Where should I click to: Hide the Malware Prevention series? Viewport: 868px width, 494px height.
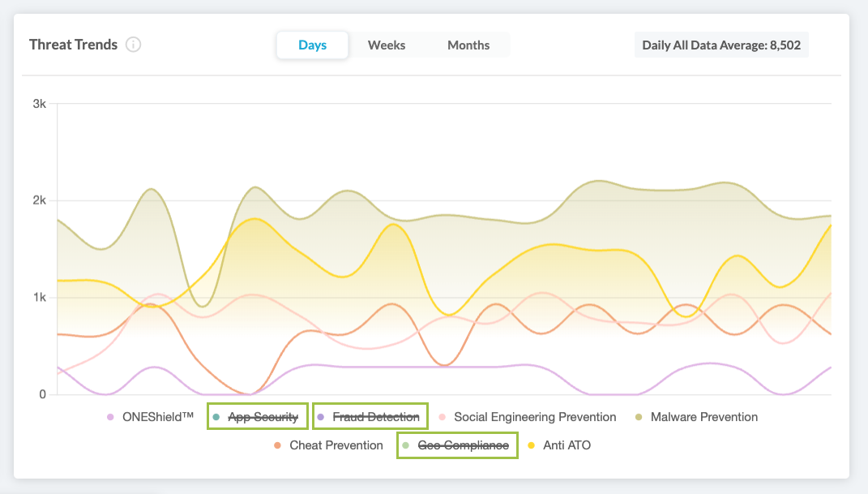(703, 417)
